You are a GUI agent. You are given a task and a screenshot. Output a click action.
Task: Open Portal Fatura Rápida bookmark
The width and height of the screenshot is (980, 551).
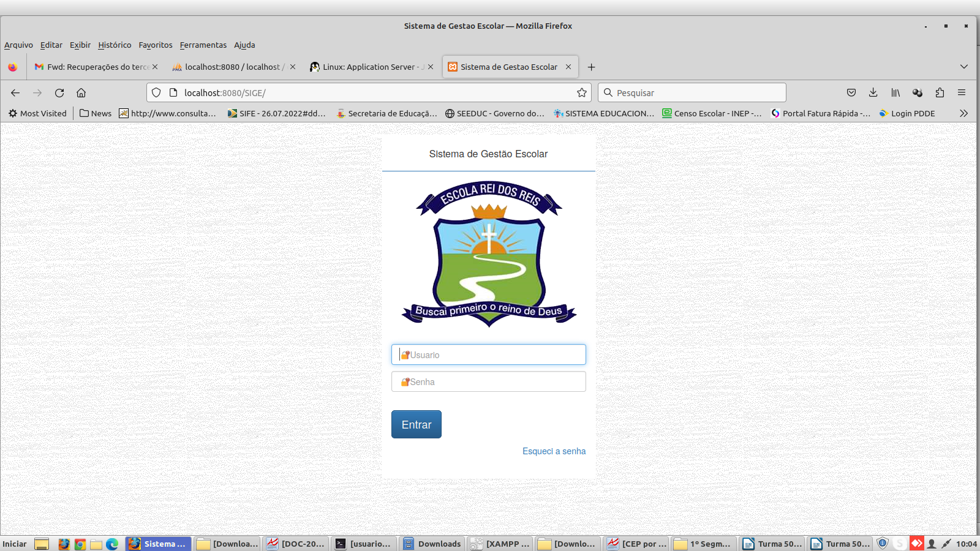pyautogui.click(x=820, y=113)
